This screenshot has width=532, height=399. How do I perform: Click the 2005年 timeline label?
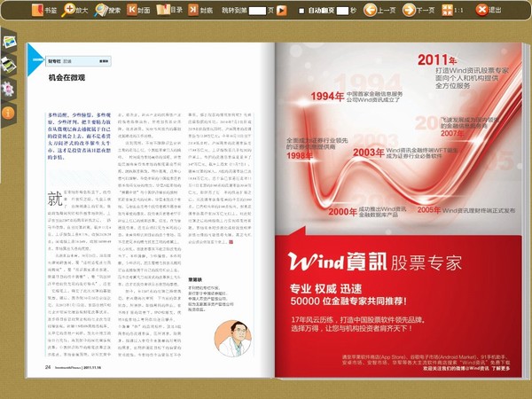(x=429, y=209)
